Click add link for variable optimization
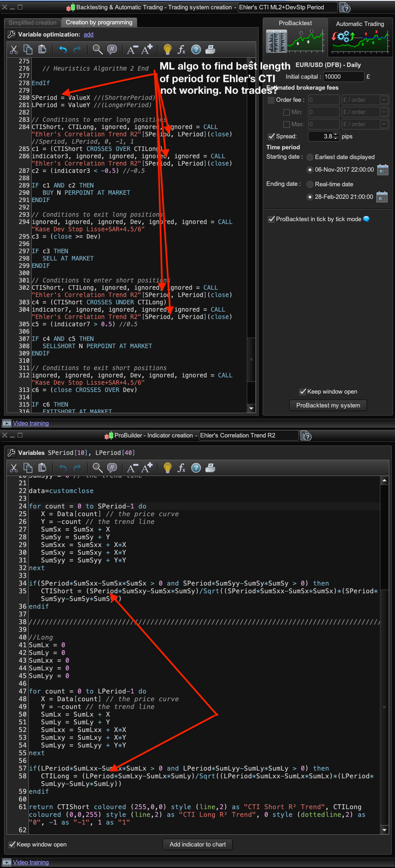The image size is (395, 868). tap(88, 34)
